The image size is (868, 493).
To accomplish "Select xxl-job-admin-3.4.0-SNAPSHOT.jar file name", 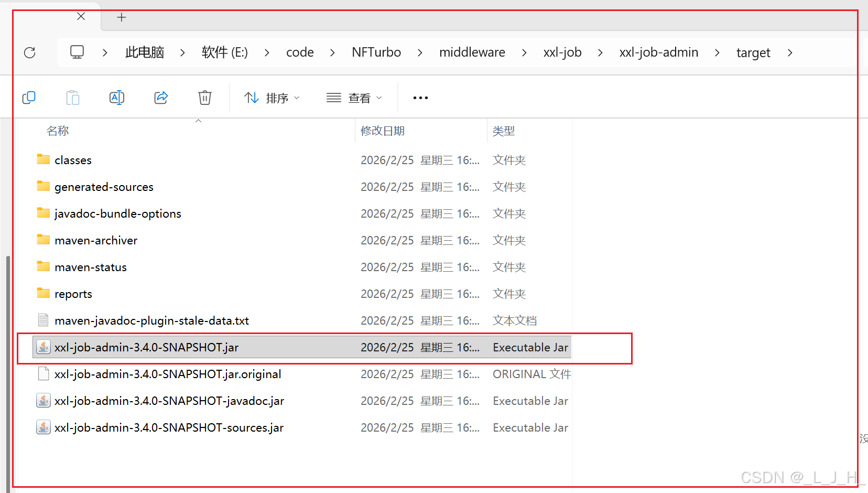I will pos(147,347).
